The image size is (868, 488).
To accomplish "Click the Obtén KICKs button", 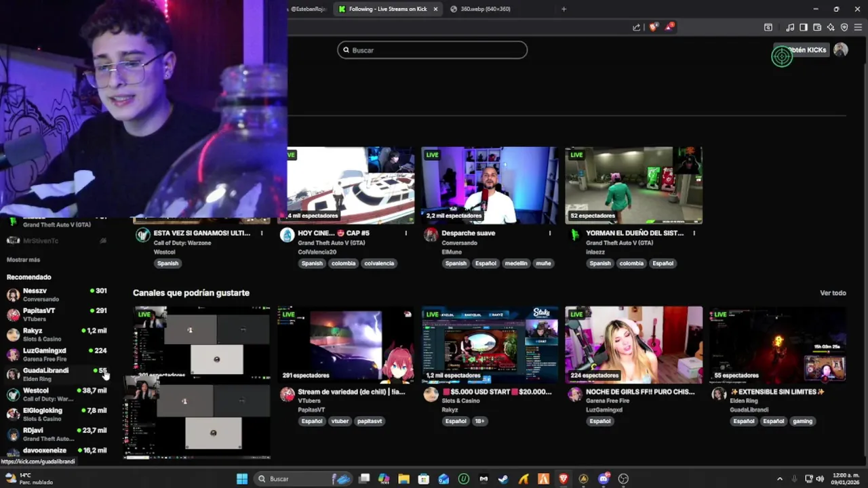I will 802,50.
